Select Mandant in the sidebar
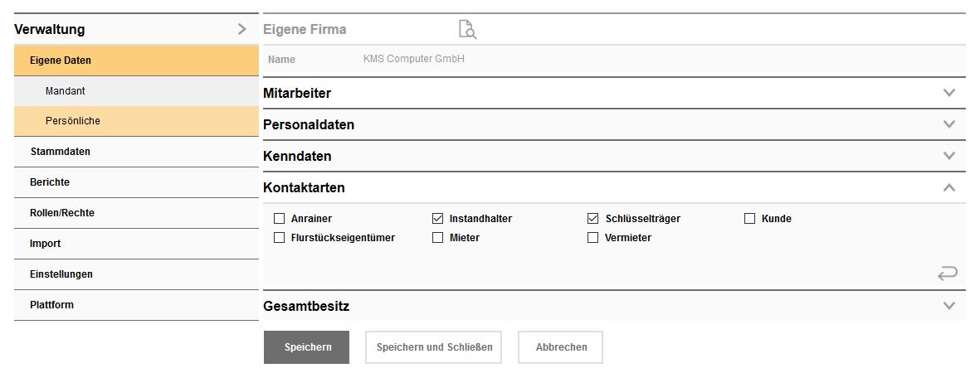The width and height of the screenshot is (980, 373). (66, 90)
